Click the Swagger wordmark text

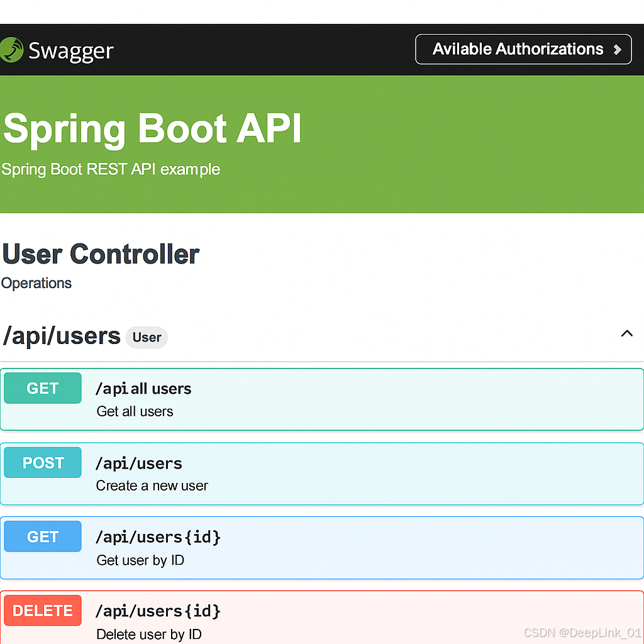tap(71, 52)
